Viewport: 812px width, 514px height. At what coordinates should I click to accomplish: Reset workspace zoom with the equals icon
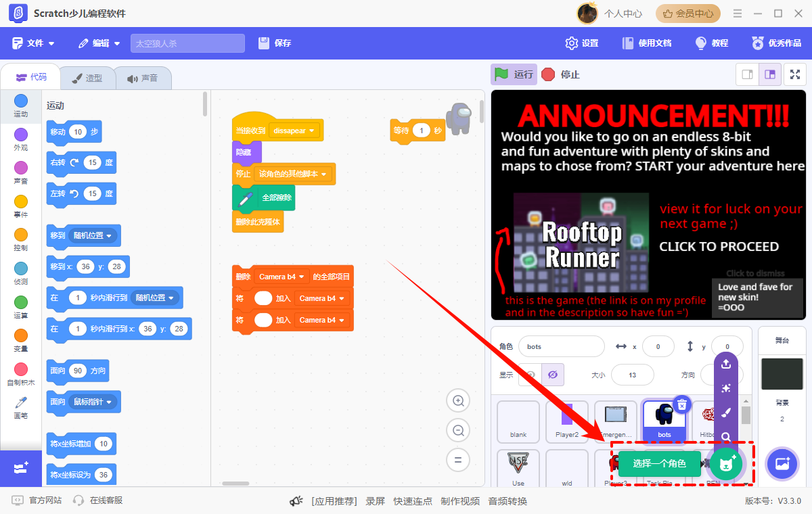click(x=458, y=460)
